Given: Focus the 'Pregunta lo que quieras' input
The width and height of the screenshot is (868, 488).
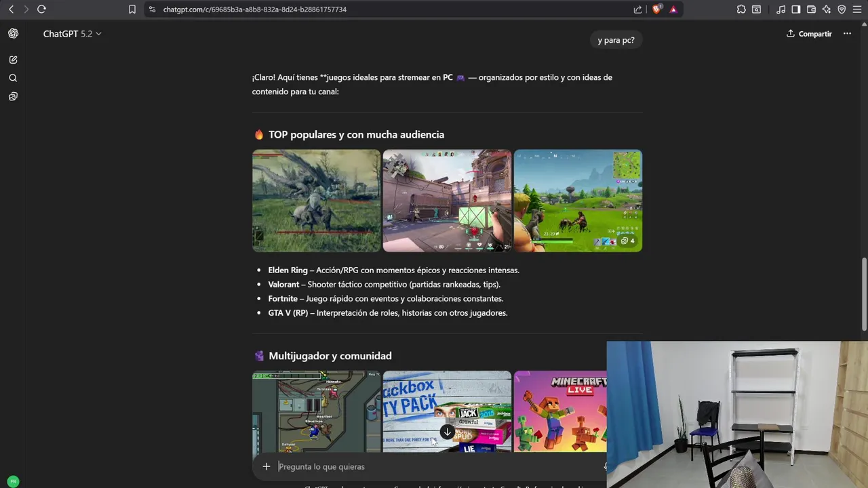Looking at the screenshot, I should pos(439,466).
